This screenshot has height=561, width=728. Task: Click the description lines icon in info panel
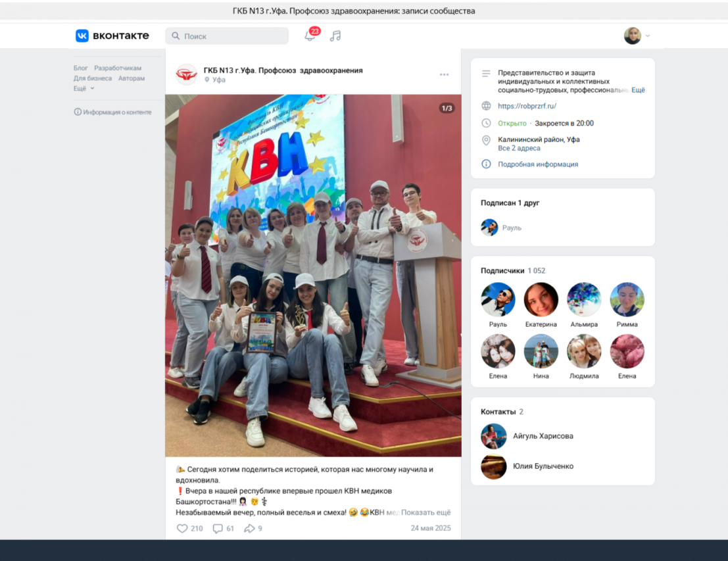(486, 74)
